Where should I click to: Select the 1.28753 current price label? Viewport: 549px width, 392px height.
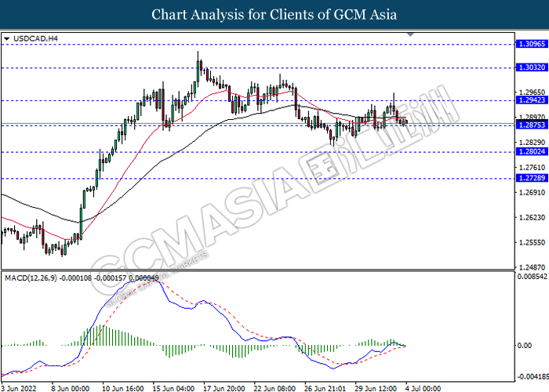(x=532, y=125)
